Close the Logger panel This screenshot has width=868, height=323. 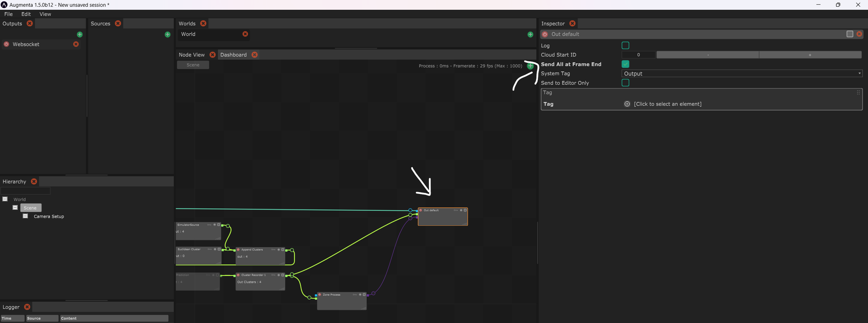(27, 307)
